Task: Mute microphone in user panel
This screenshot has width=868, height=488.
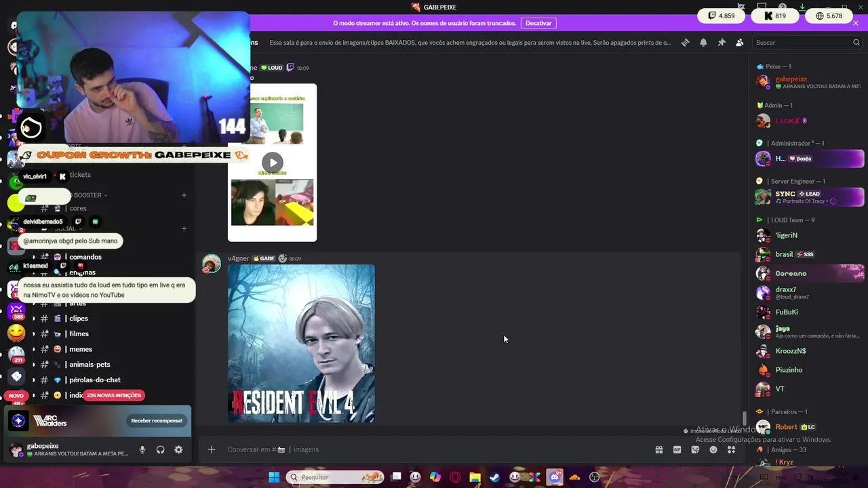Action: (142, 449)
